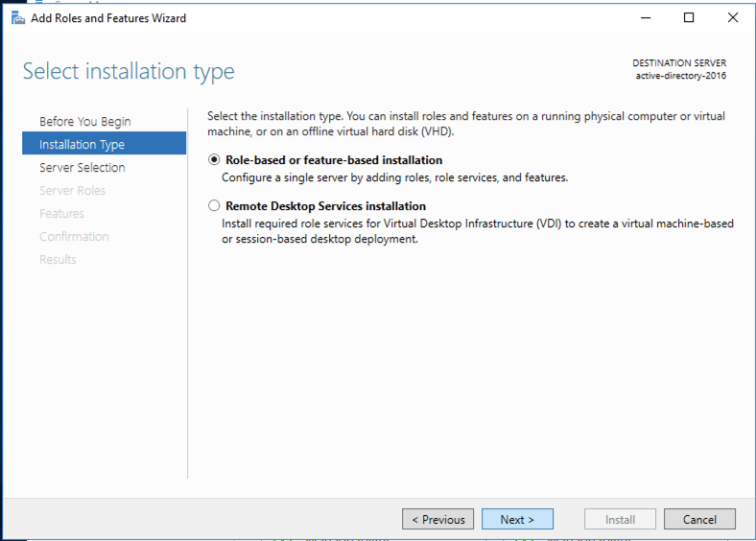The width and height of the screenshot is (756, 541).
Task: Go to Before You Begin step
Action: tap(84, 122)
